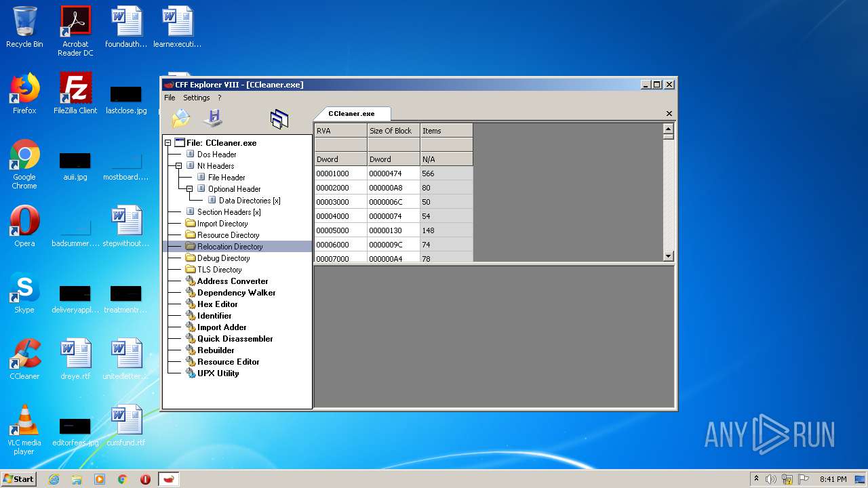
Task: Click the relocation table scroll up arrow
Action: [x=668, y=129]
